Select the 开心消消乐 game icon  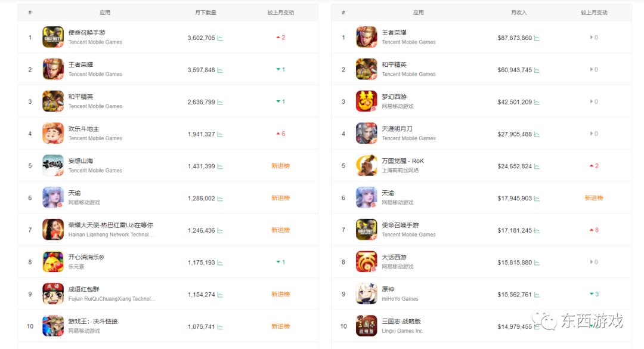tap(53, 261)
